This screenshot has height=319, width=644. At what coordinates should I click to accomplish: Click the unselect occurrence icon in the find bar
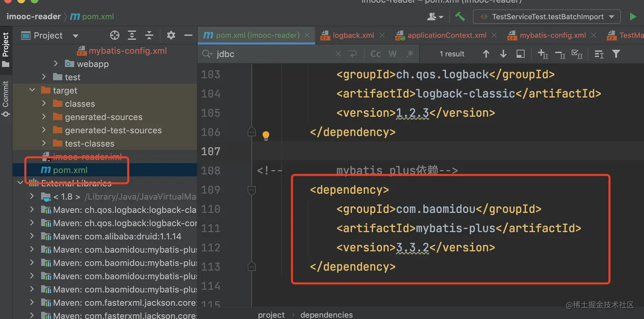[x=560, y=54]
